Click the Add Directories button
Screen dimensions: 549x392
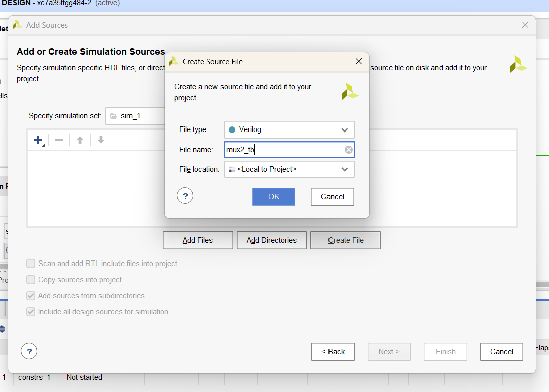pyautogui.click(x=272, y=240)
